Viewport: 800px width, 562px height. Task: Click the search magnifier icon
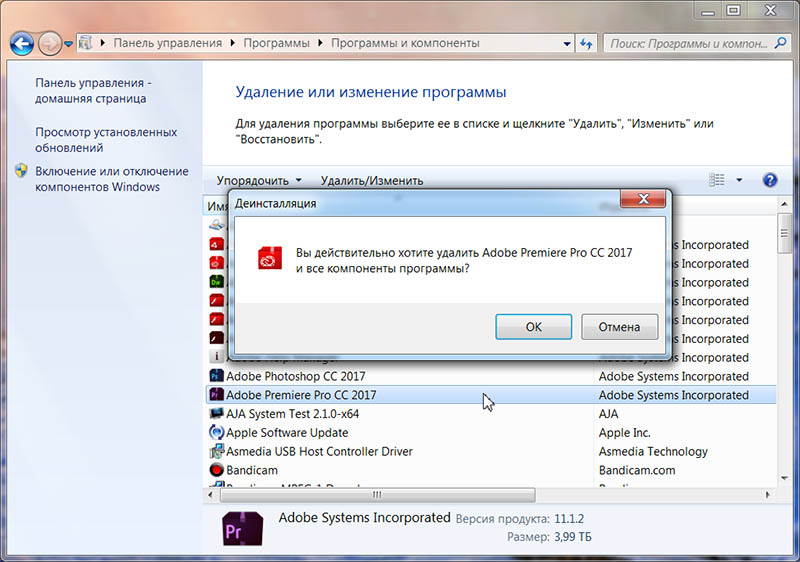[x=780, y=43]
